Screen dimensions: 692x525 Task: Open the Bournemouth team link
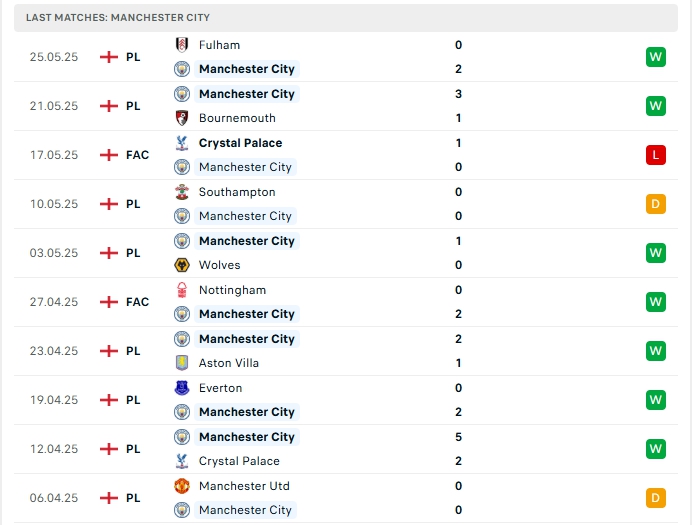(x=237, y=118)
